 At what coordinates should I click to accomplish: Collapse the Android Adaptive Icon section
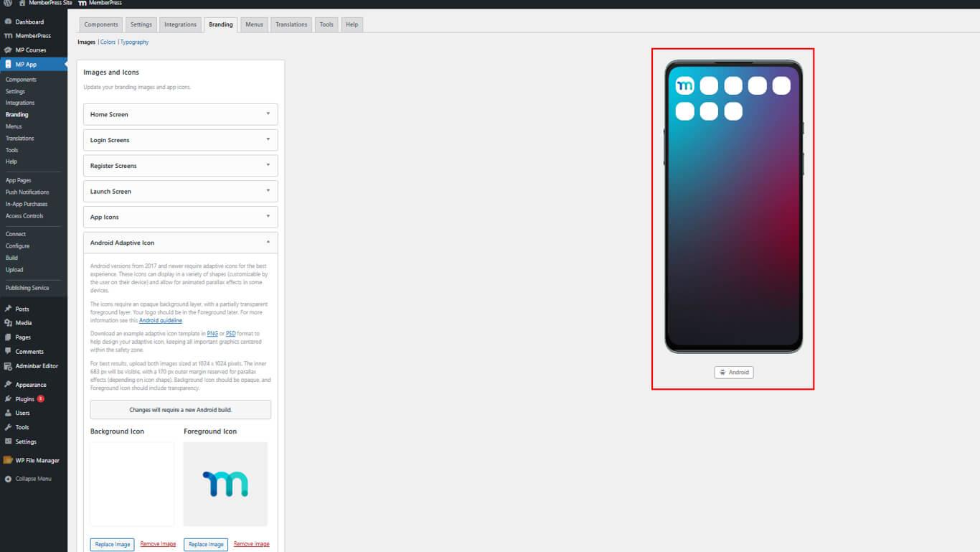click(180, 243)
